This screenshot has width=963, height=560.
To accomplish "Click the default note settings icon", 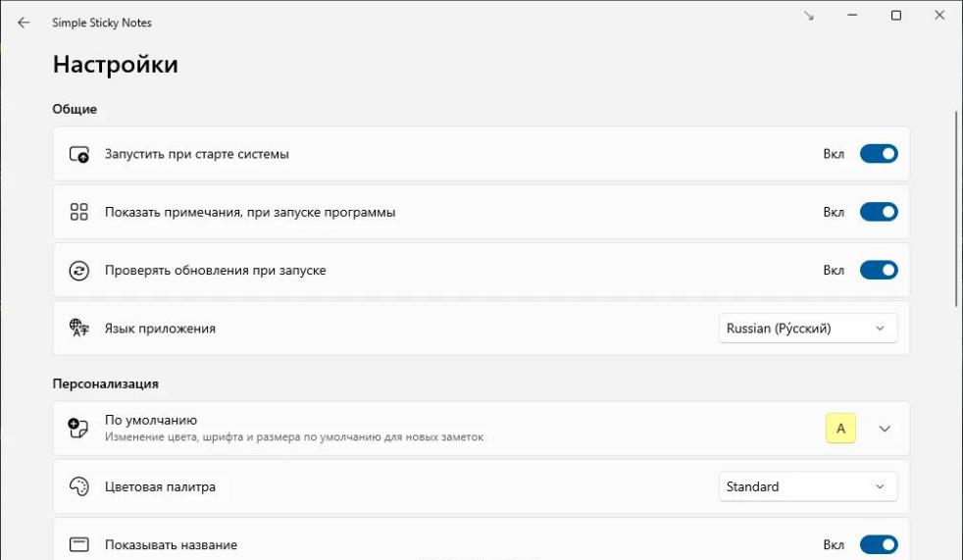I will click(78, 428).
